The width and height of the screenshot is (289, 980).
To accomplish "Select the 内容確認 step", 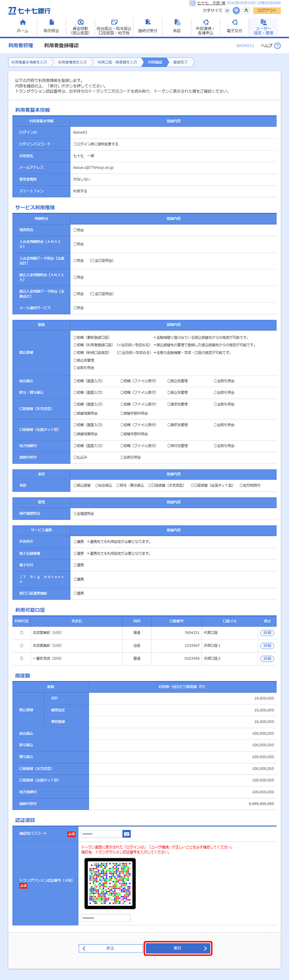I will pyautogui.click(x=155, y=62).
